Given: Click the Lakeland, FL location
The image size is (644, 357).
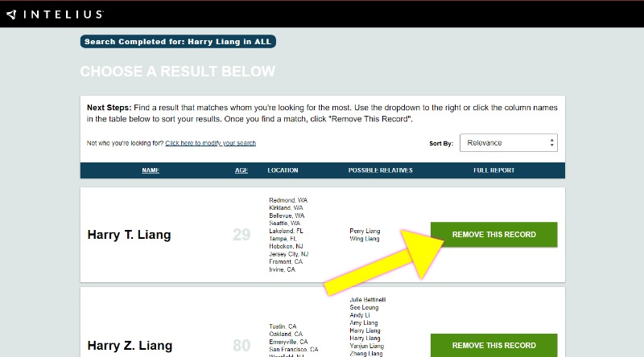Looking at the screenshot, I should click(x=286, y=231).
